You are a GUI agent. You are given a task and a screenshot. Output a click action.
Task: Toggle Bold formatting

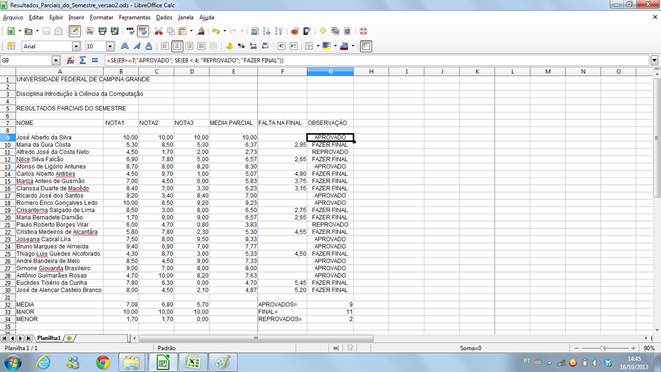tap(124, 46)
